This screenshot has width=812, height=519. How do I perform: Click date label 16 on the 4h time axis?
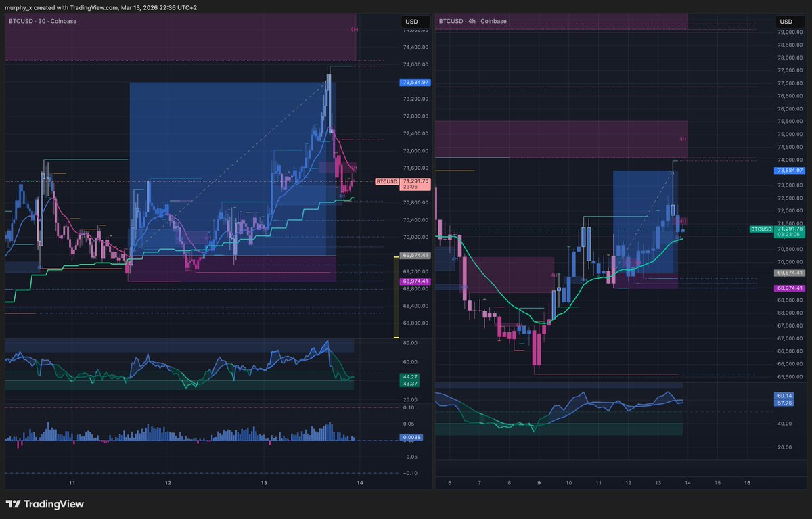coord(747,483)
